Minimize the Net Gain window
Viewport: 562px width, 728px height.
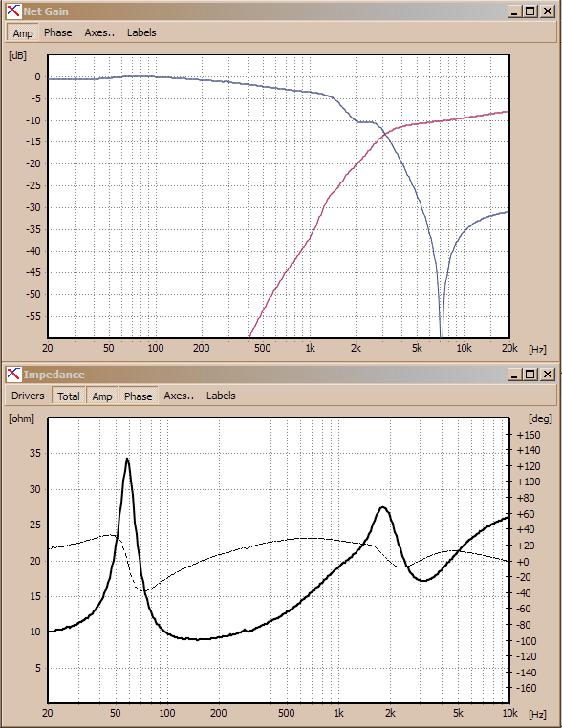(x=513, y=11)
